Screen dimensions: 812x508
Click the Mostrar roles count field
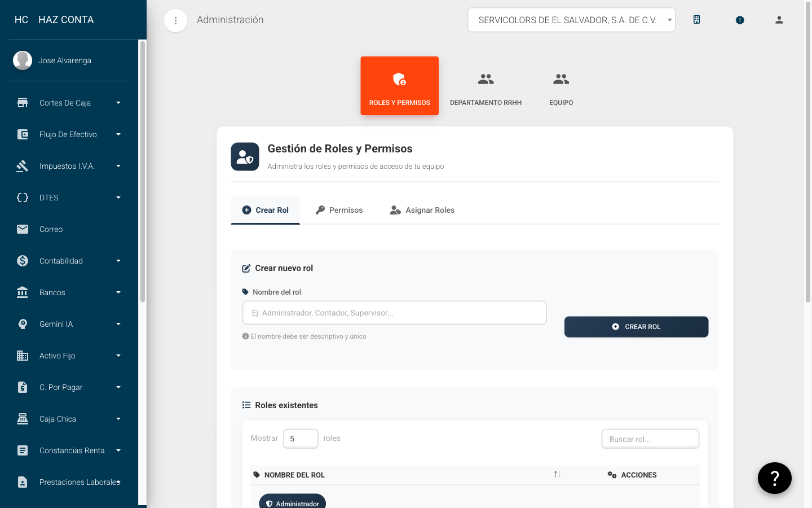click(x=301, y=439)
